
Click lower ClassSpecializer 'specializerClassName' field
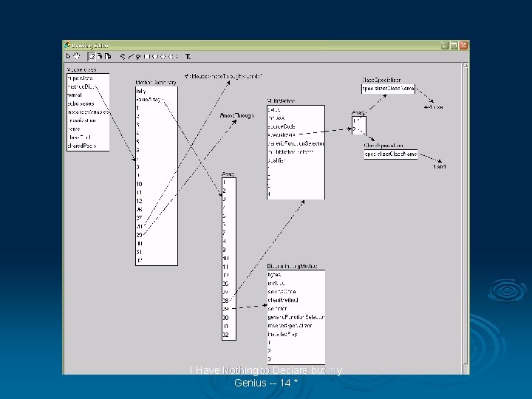click(391, 154)
